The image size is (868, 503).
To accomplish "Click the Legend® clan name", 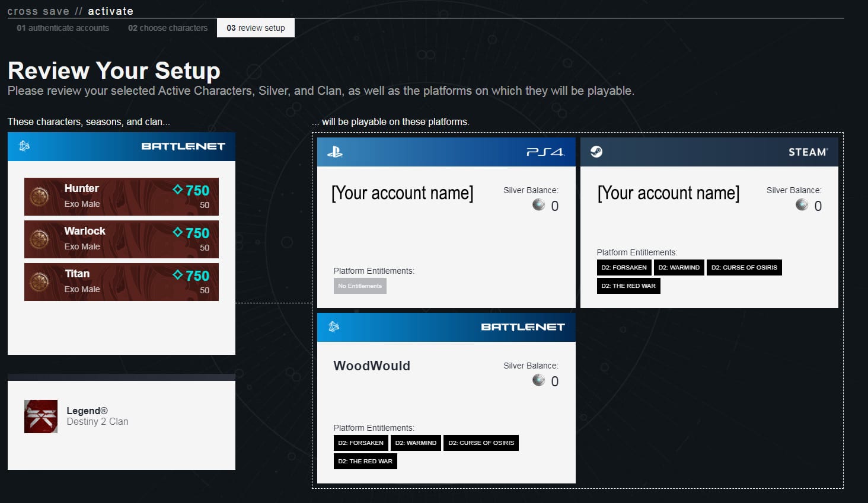I will coord(87,411).
